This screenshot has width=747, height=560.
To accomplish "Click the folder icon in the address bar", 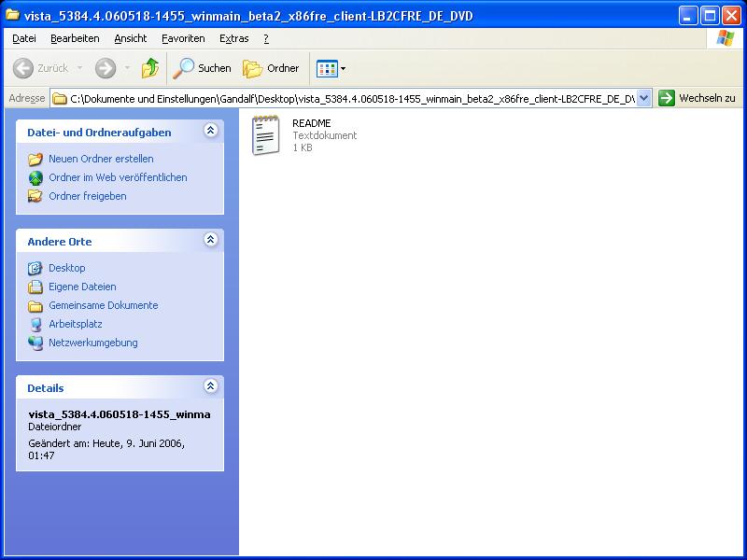I will point(60,99).
